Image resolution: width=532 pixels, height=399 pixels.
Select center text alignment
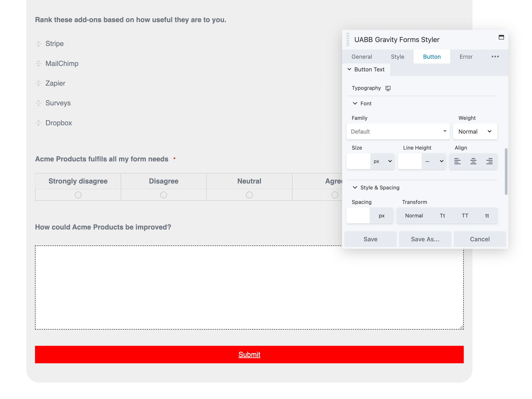[474, 161]
